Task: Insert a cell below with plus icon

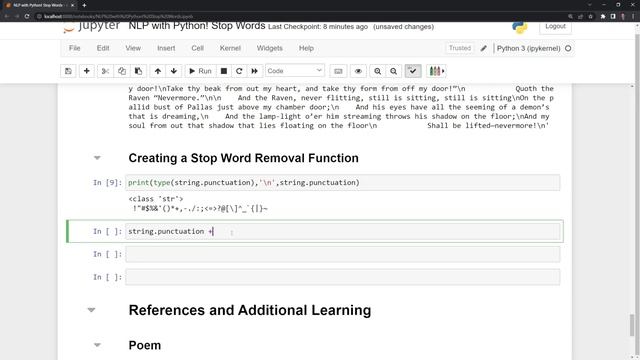Action: 87,71
